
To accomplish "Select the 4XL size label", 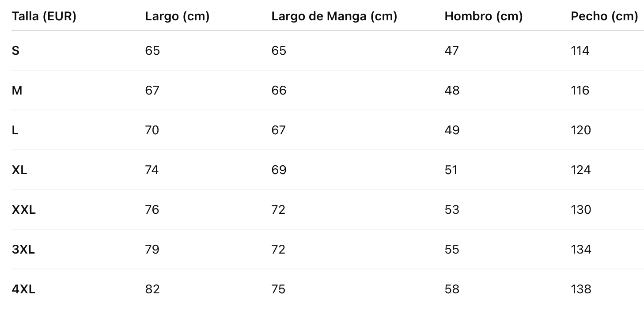I will 23,289.
